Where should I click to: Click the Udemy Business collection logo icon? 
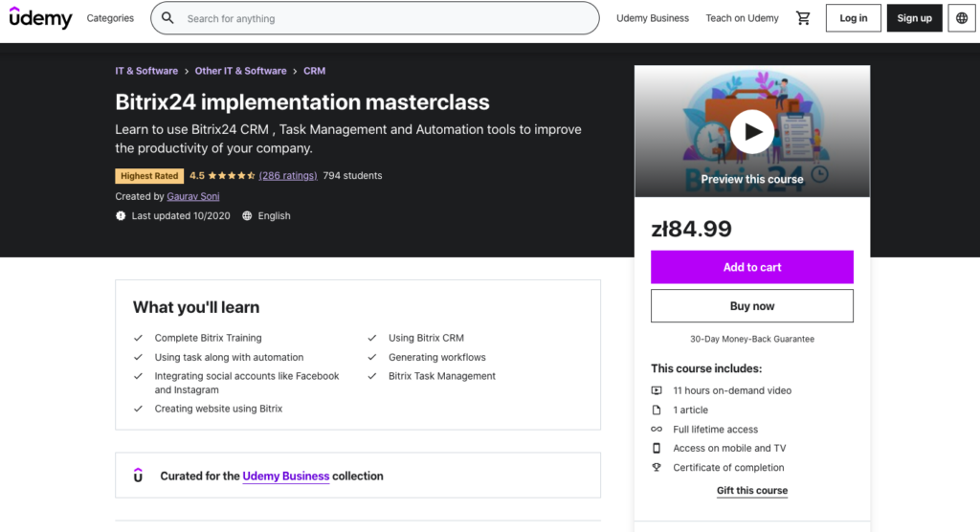pos(138,476)
